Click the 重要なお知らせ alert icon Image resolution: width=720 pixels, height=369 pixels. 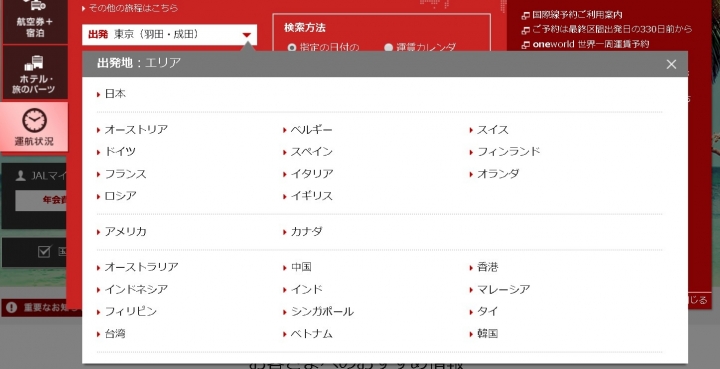pos(12,307)
